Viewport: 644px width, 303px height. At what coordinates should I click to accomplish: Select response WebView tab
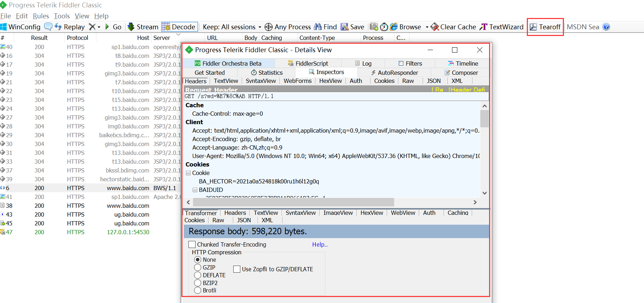pos(403,213)
